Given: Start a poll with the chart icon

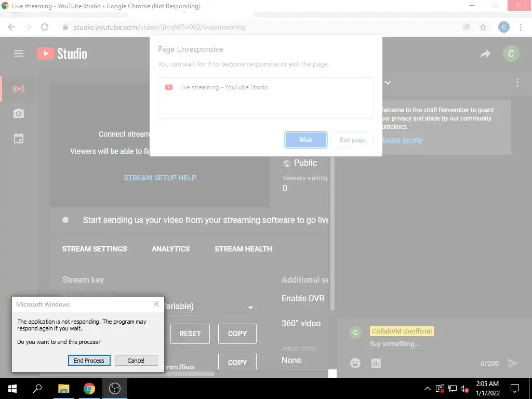Looking at the screenshot, I should click(x=376, y=363).
